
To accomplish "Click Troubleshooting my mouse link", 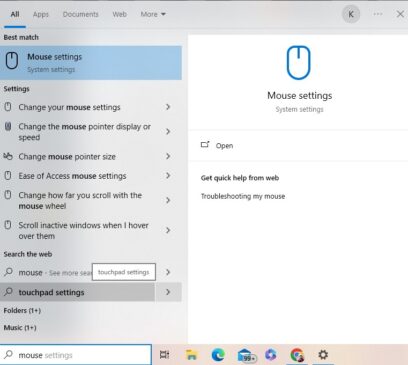I will tap(243, 196).
